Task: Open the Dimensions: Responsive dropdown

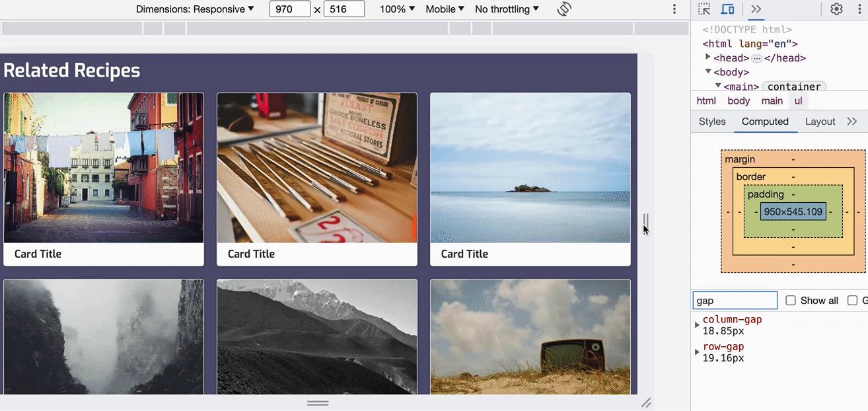Action: pos(195,9)
